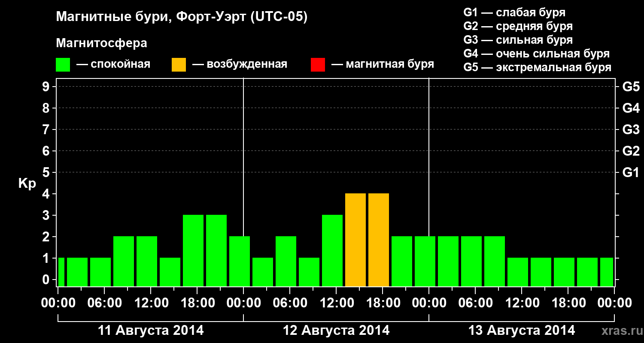Click the '12 Августа 2014' date label
644x343 pixels.
coord(336,331)
